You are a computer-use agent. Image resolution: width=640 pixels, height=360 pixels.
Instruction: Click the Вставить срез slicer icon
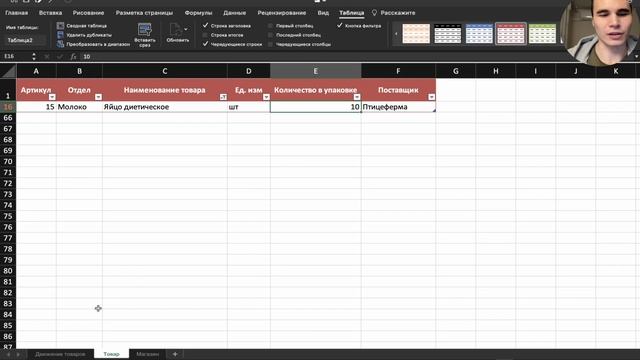coord(145,29)
